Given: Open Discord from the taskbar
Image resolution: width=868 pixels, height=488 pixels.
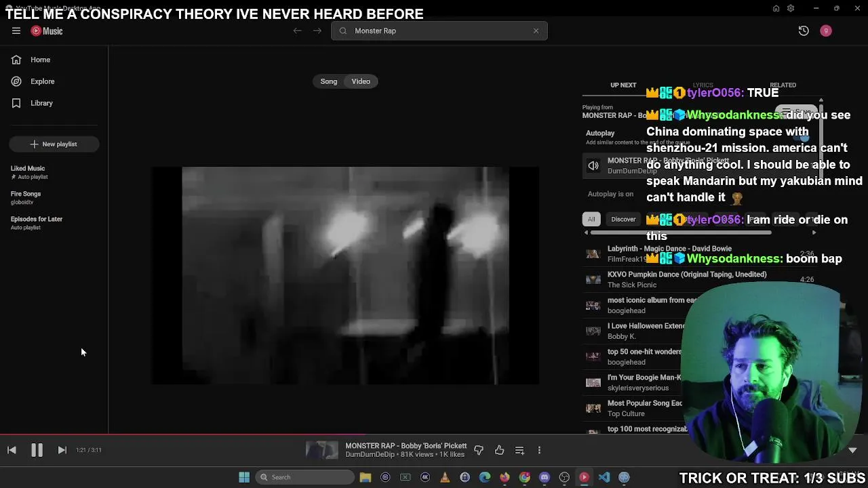Looking at the screenshot, I should coord(544,477).
